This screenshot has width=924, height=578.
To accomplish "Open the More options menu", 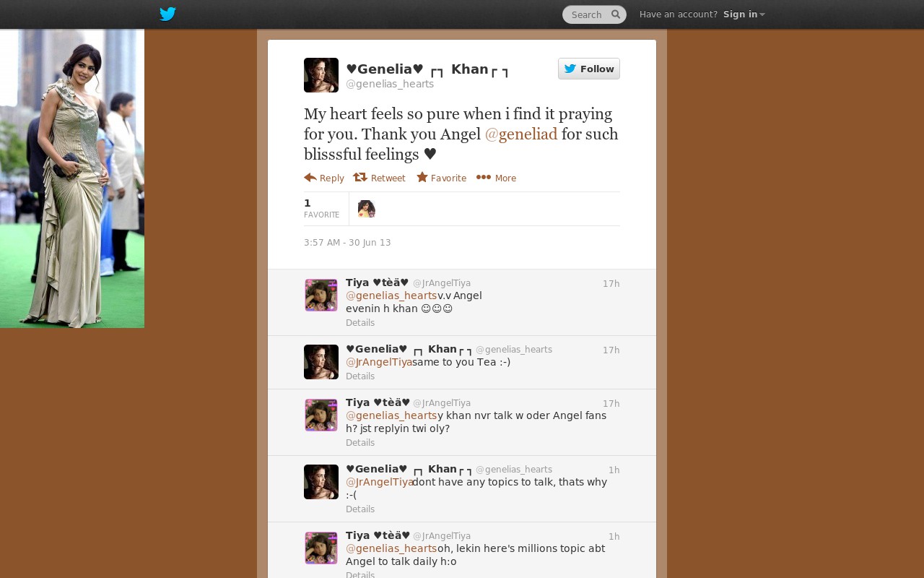I will pos(496,178).
